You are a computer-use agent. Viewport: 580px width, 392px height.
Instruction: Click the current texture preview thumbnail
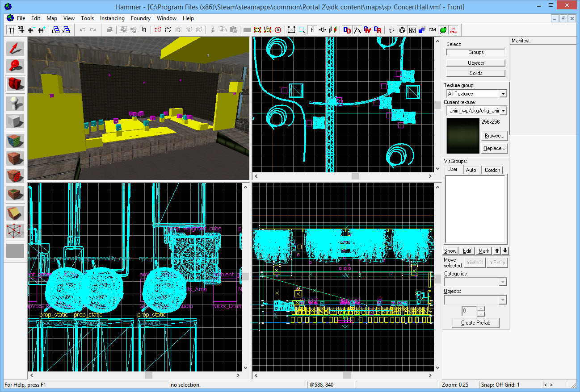462,136
